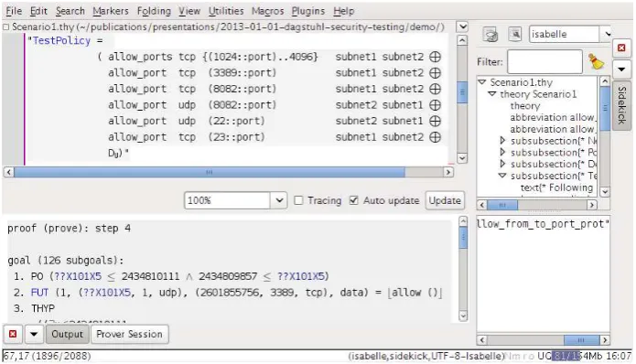636x364 pixels.
Task: Click the isabelle parser combo field
Action: [x=565, y=34]
